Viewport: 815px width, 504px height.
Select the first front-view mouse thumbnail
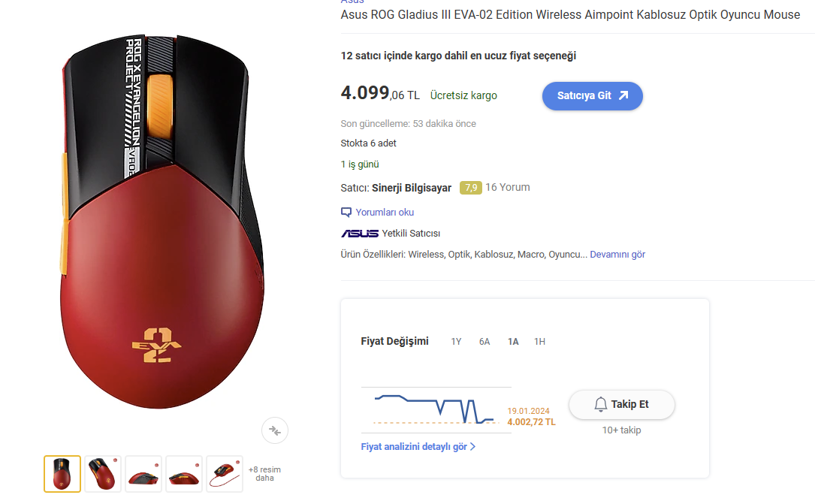click(x=62, y=474)
